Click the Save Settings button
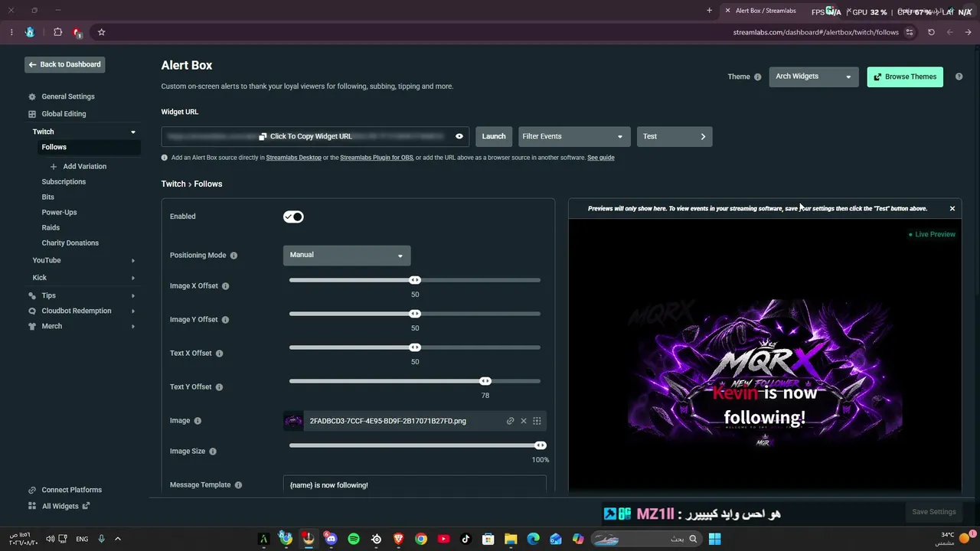 point(934,512)
